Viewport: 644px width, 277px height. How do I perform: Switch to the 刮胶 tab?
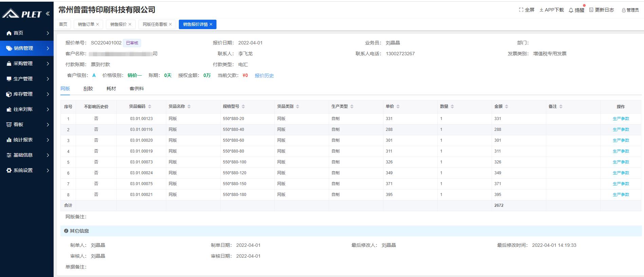point(88,88)
